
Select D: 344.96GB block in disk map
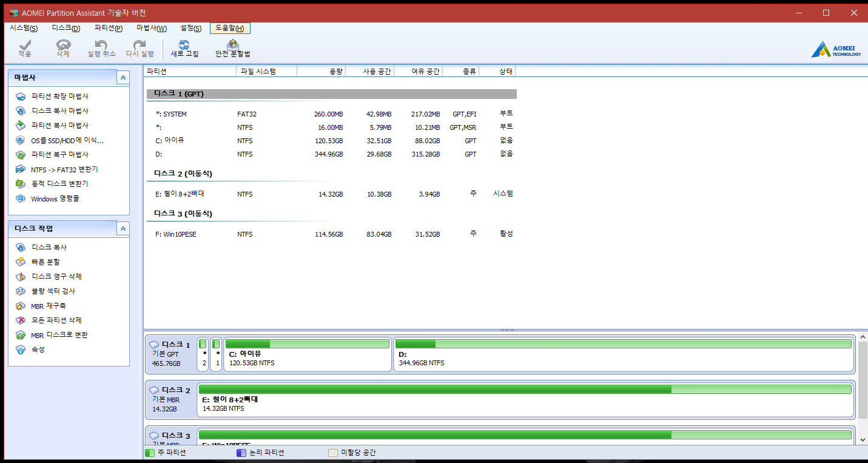[624, 354]
